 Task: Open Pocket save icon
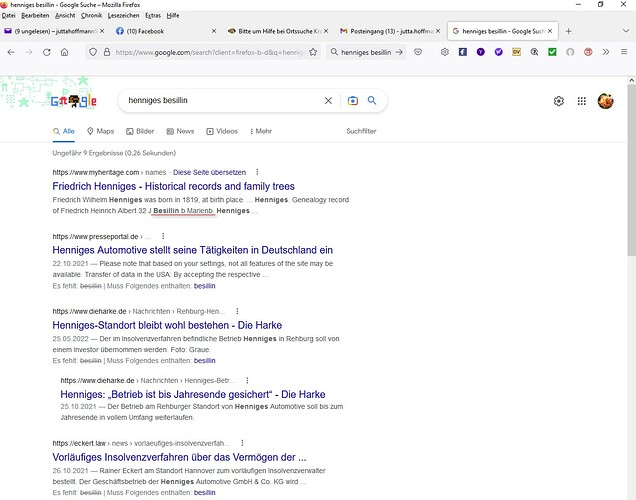coord(418,52)
